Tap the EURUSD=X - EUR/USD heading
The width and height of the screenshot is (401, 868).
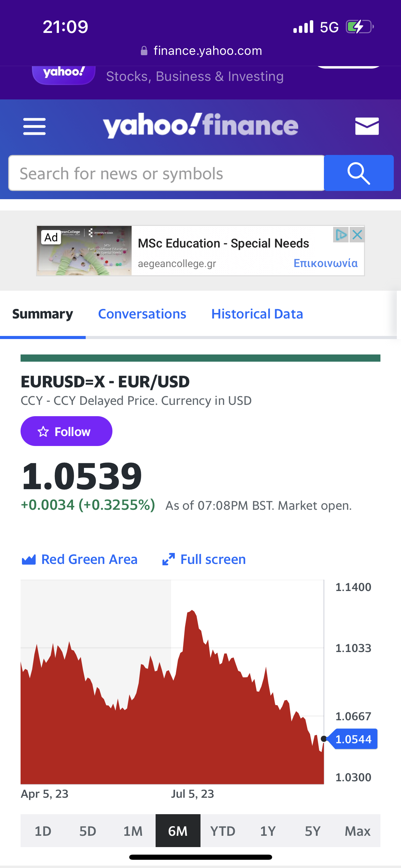click(105, 382)
